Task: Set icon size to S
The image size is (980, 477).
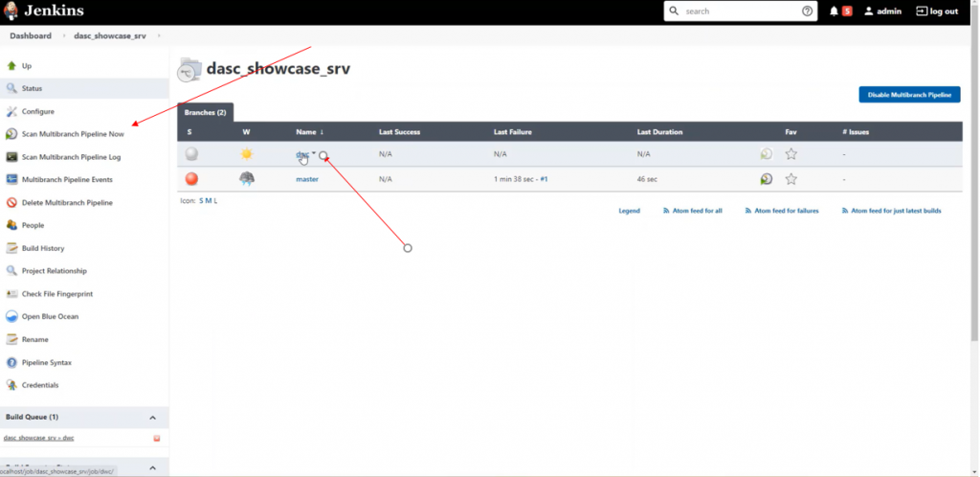Action: [201, 201]
